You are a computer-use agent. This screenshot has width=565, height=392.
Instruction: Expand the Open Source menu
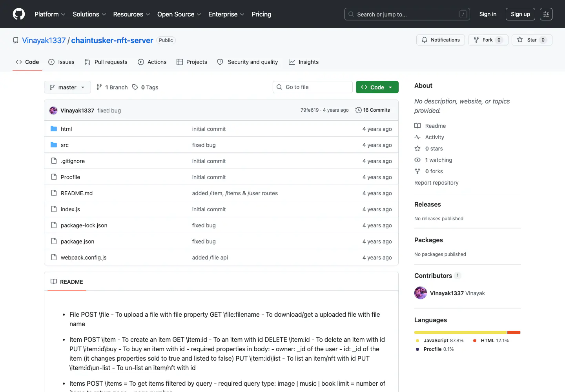(x=179, y=14)
